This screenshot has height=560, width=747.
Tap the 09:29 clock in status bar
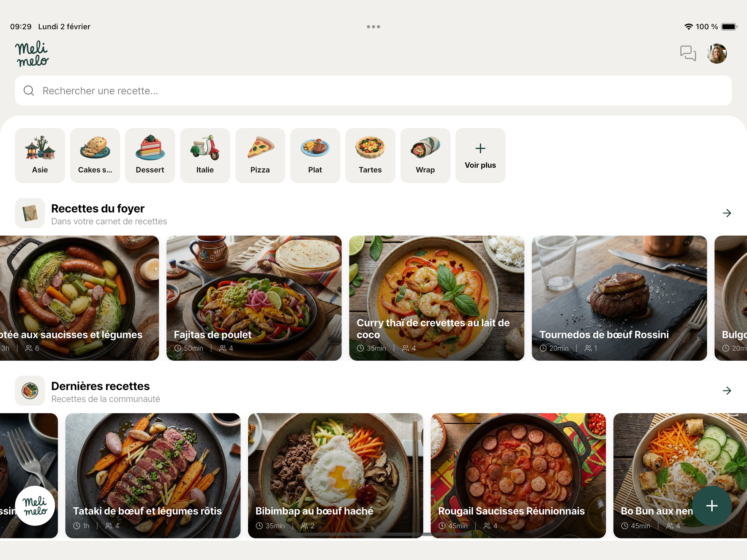[21, 27]
